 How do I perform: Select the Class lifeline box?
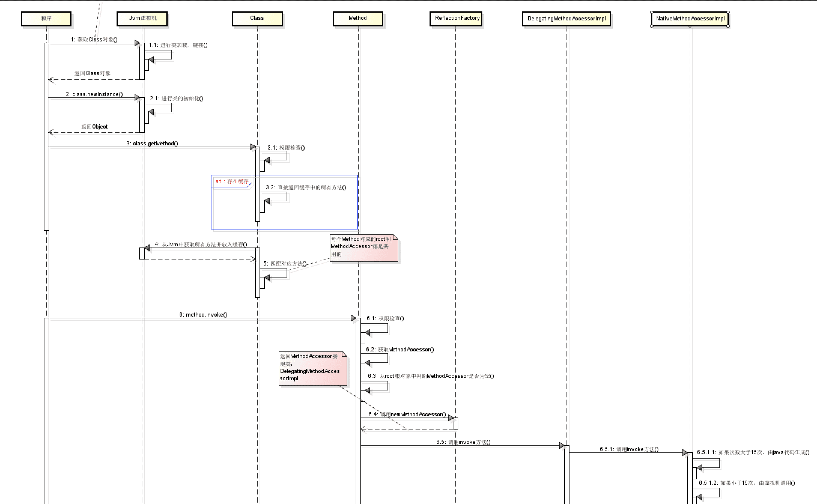tap(257, 19)
